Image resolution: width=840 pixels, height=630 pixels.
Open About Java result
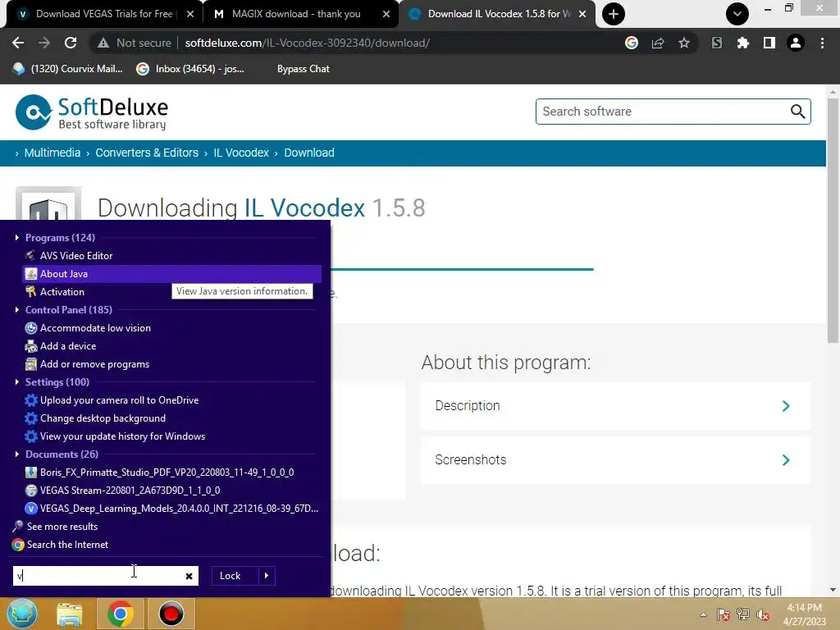[x=171, y=274]
